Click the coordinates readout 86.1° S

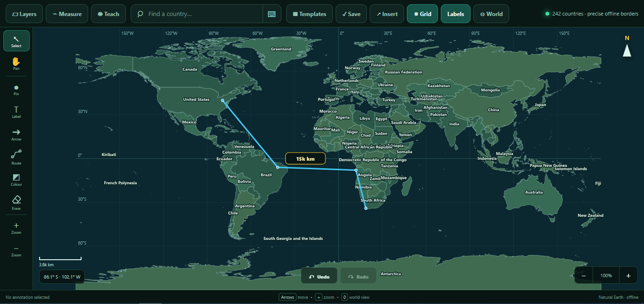(x=62, y=277)
